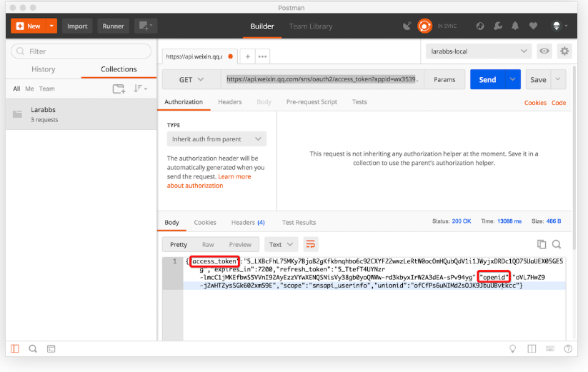Select the Pre-request Script tab

pos(312,102)
